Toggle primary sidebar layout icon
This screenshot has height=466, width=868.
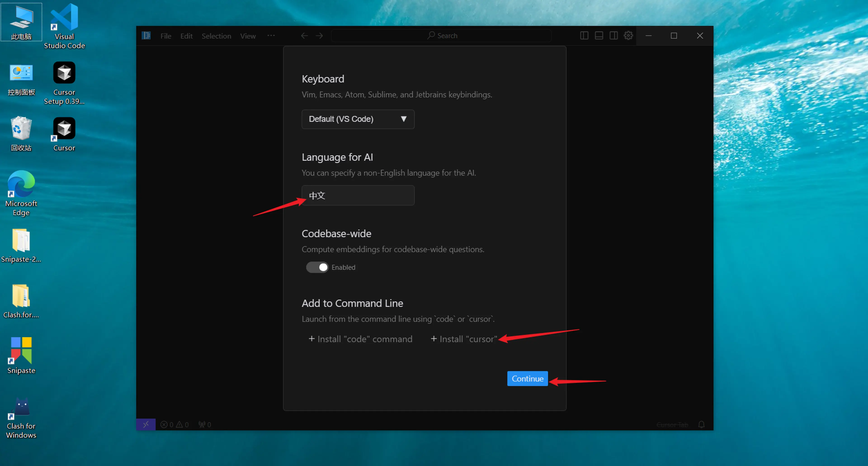click(584, 36)
